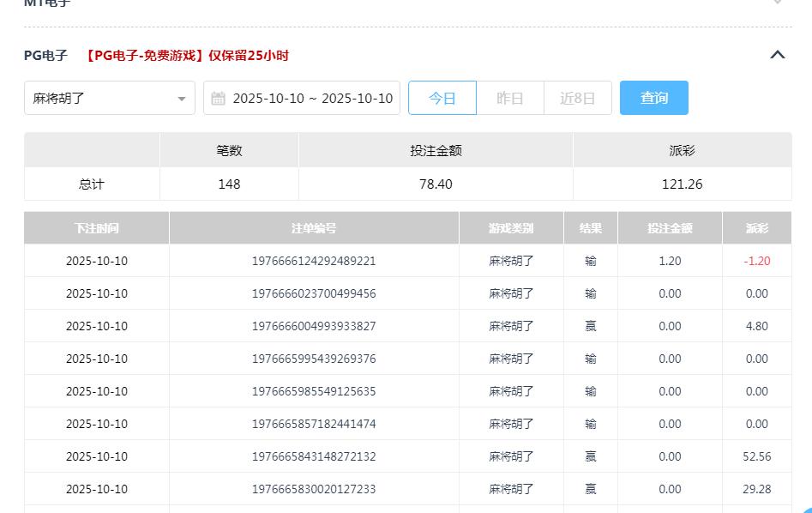The width and height of the screenshot is (812, 513).
Task: Click the calendar icon in the date field
Action: point(218,97)
